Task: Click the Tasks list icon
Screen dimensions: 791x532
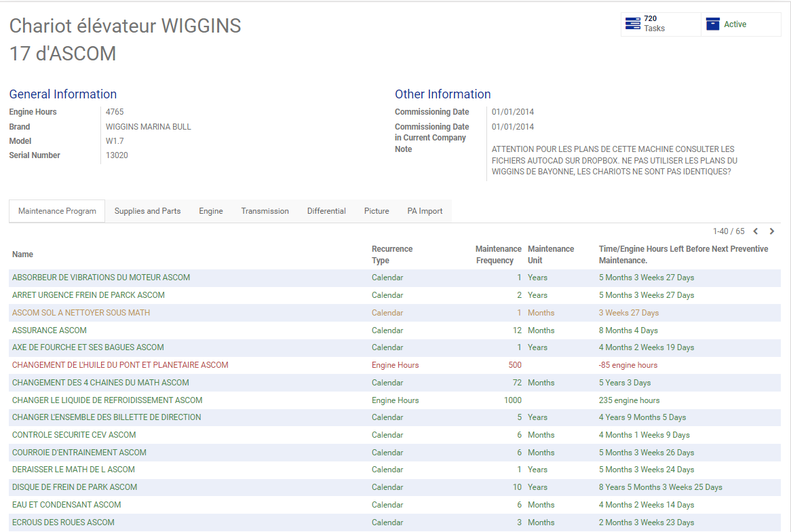Action: pyautogui.click(x=633, y=24)
